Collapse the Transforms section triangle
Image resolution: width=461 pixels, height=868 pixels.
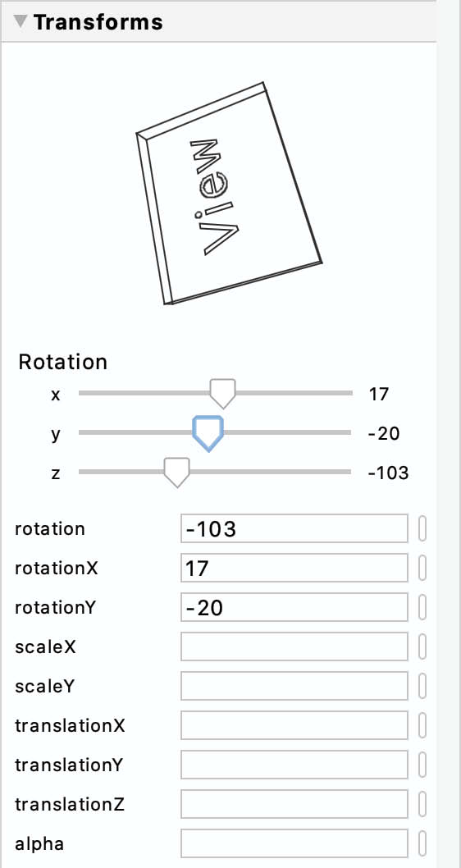click(21, 21)
